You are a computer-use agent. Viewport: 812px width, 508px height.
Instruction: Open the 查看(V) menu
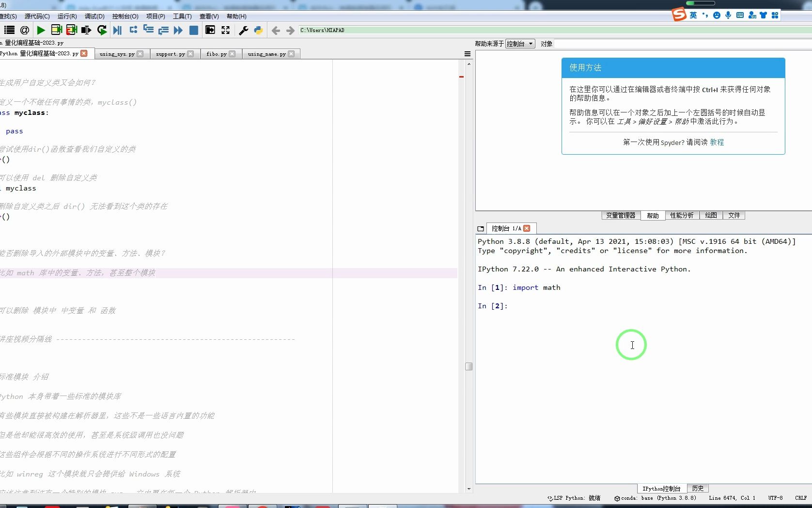(209, 16)
